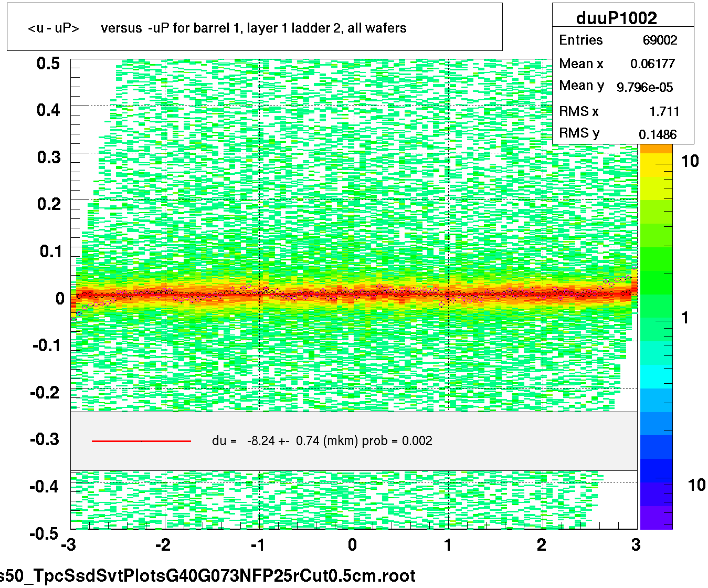Click the plot title text box

click(x=255, y=27)
